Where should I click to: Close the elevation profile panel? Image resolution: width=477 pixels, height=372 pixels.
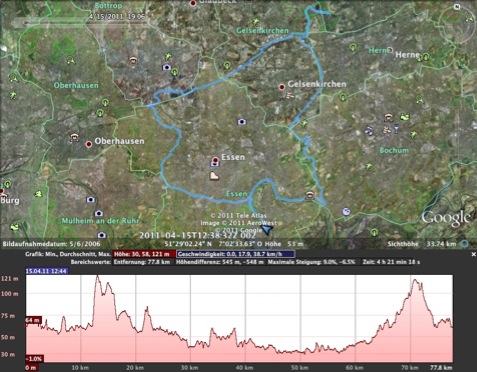473,254
